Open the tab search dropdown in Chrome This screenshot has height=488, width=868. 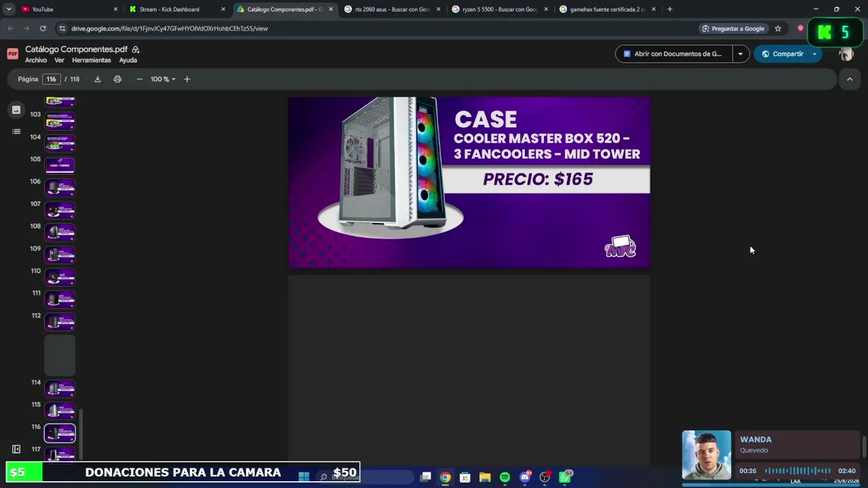pyautogui.click(x=9, y=9)
